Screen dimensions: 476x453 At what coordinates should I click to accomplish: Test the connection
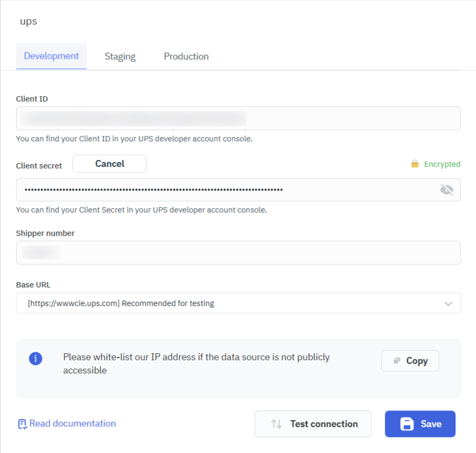coord(313,424)
